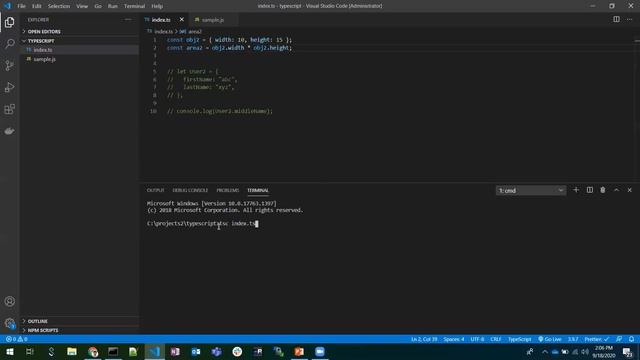Switch to the Debug Console tab

click(x=190, y=191)
